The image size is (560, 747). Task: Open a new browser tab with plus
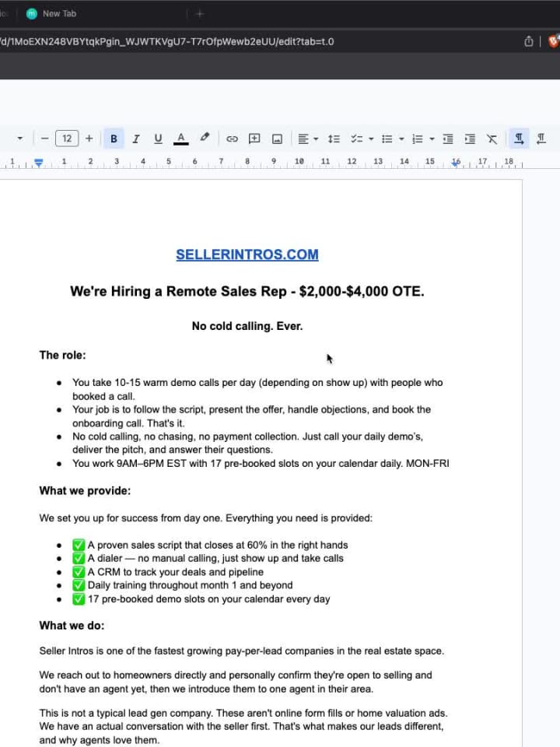pos(200,14)
